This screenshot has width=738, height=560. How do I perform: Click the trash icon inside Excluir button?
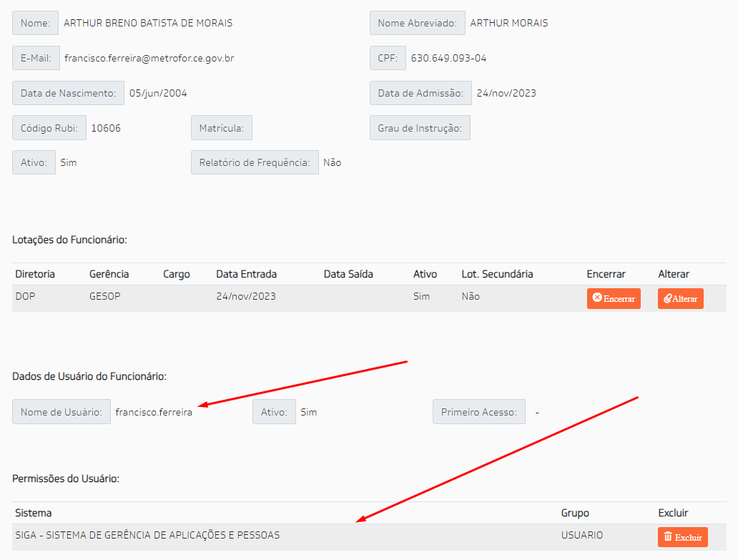(668, 536)
